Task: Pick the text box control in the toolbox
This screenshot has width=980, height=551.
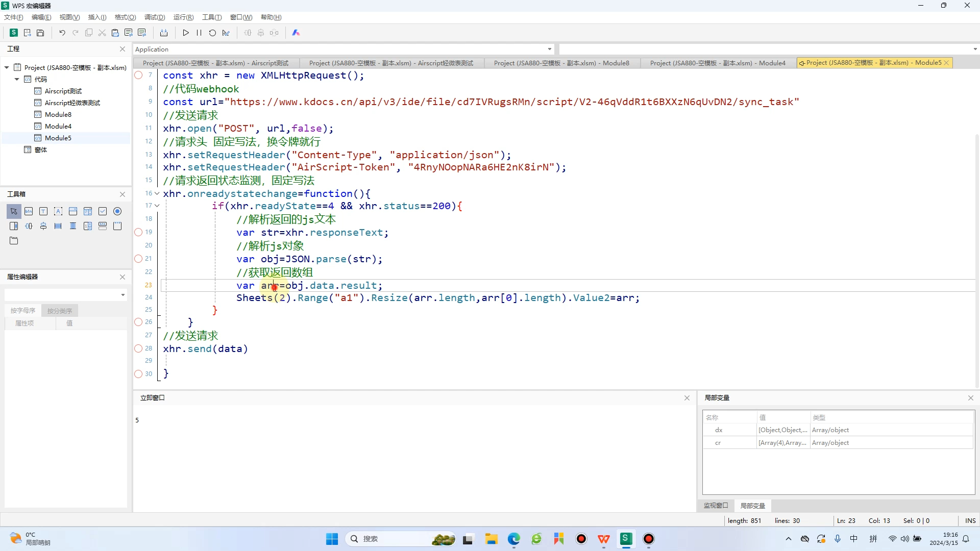Action: 43,211
